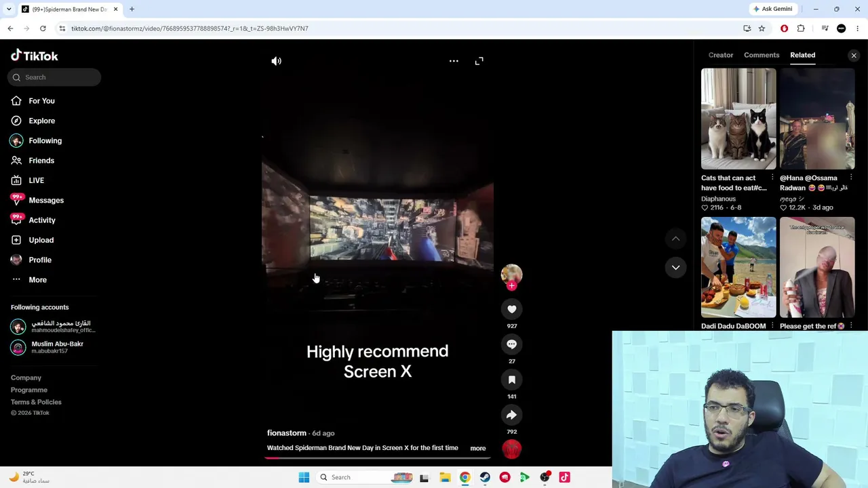Viewport: 868px width, 488px height.
Task: Like the video with the heart icon
Action: tap(512, 309)
